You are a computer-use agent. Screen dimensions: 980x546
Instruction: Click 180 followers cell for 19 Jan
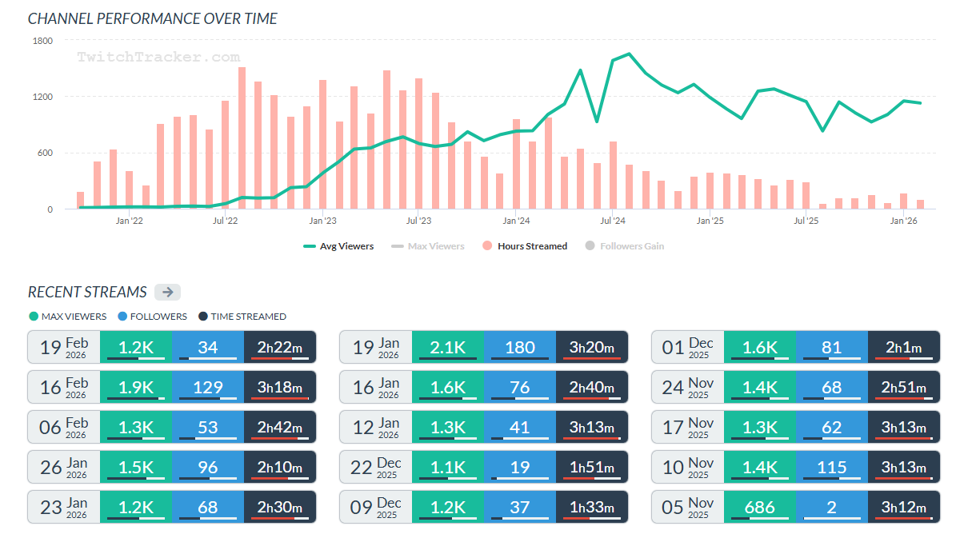520,347
